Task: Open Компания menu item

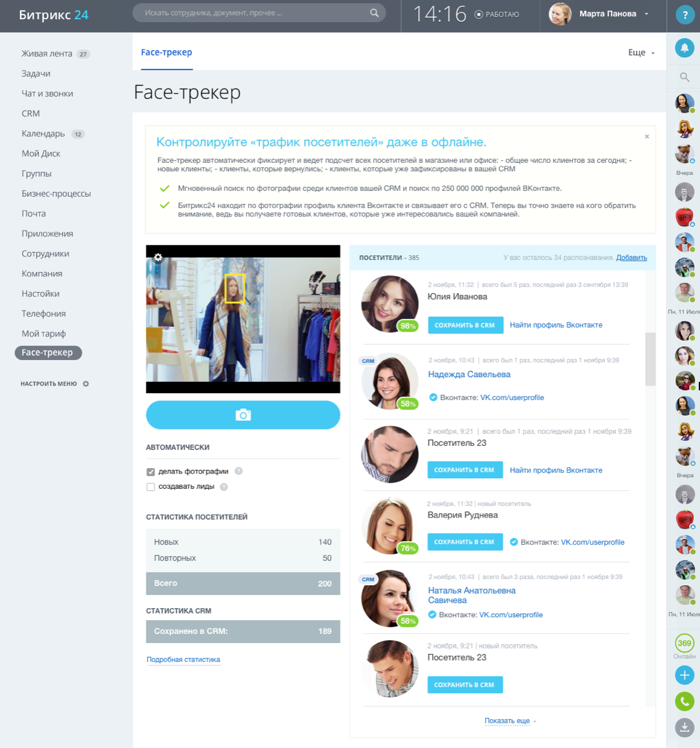Action: point(42,274)
